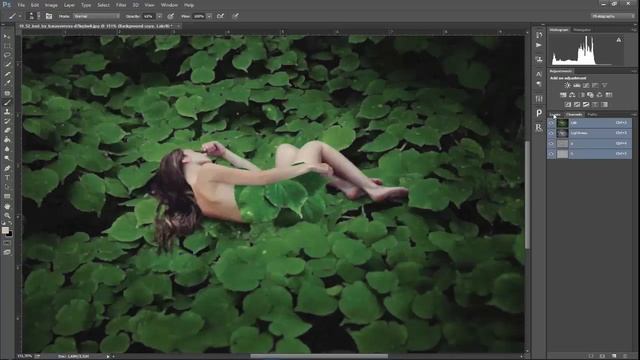Viewport: 640px width, 360px height.
Task: Select the Brush tool in toolbox
Action: 7,102
